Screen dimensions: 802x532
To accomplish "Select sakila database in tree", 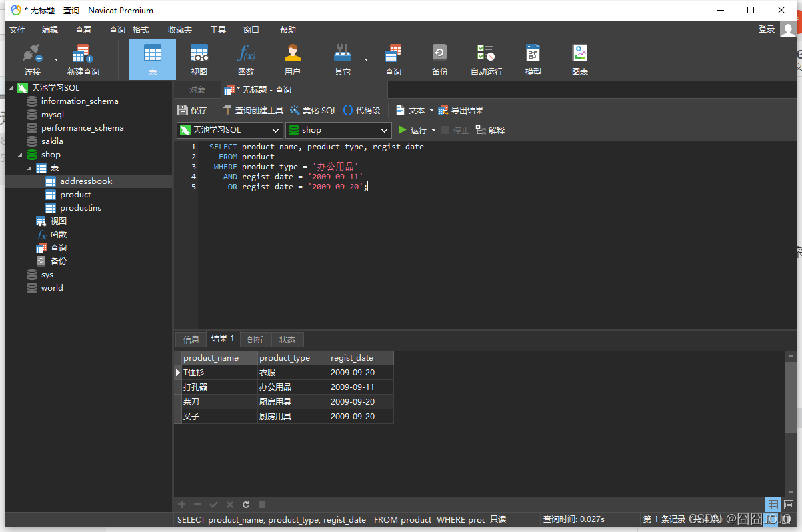I will pos(52,141).
